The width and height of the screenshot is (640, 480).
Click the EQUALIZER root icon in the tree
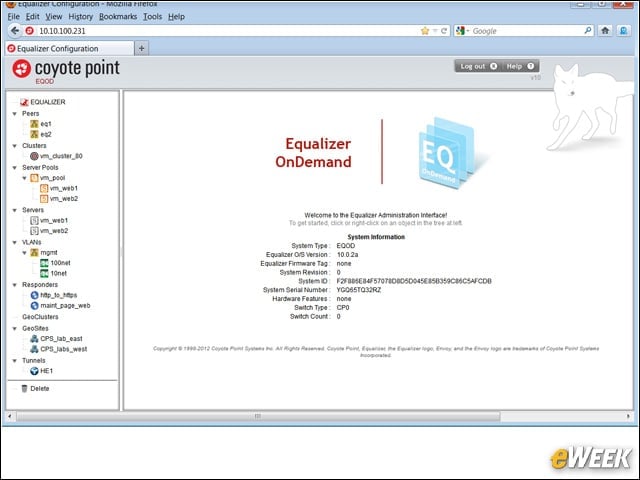click(x=24, y=102)
